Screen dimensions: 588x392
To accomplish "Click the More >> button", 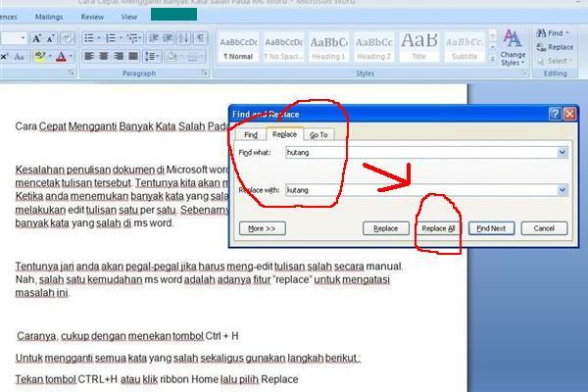I will click(262, 228).
